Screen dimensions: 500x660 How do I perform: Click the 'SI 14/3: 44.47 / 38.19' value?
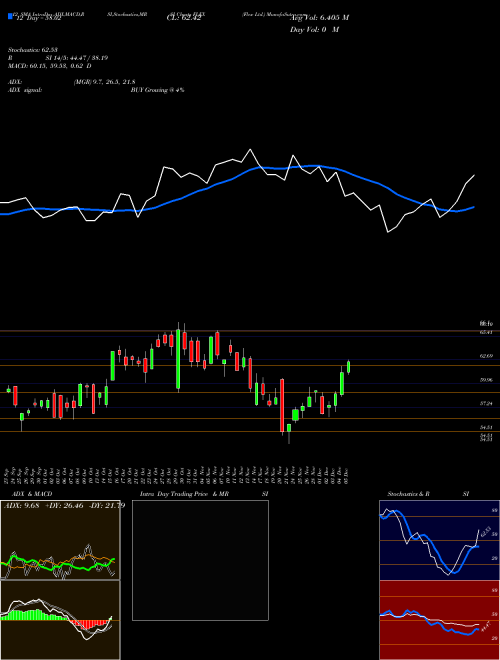(x=77, y=58)
